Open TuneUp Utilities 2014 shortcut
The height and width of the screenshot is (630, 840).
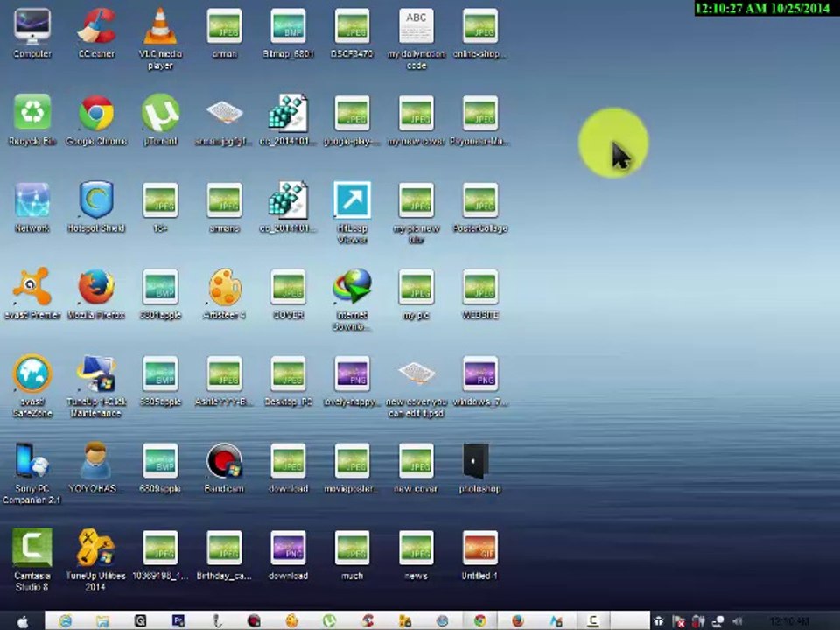pos(96,560)
